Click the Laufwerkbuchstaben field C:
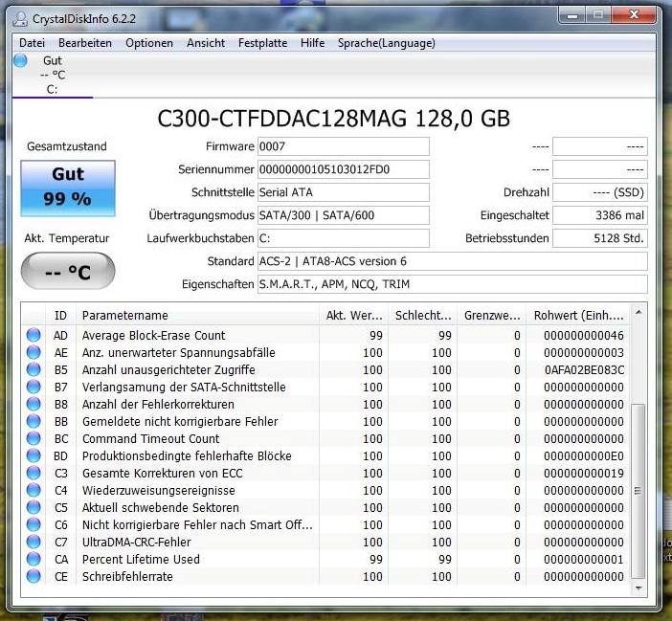672x621 pixels. [344, 238]
